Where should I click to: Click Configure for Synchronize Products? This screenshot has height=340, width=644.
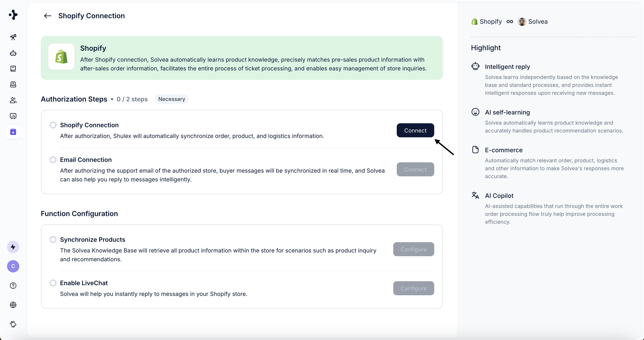click(413, 249)
